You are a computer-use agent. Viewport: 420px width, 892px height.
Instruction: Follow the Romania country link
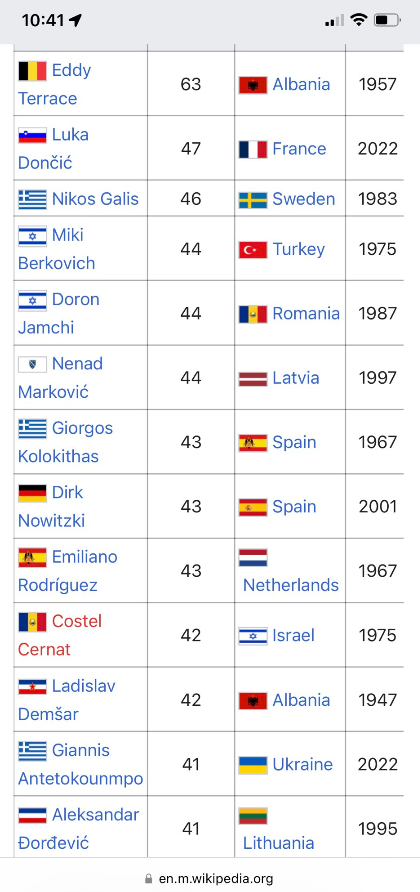coord(306,313)
